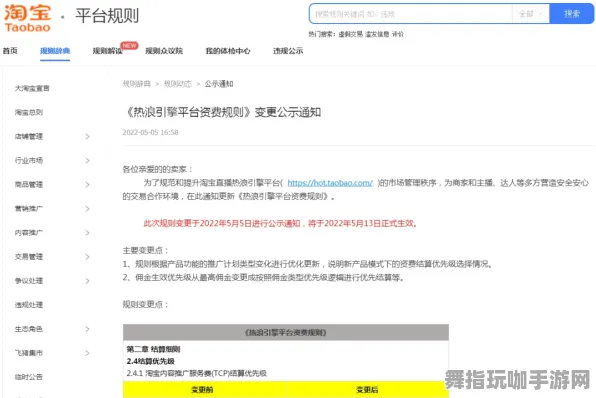Viewport: 596px width, 398px height.
Task: Click the date 2022-05-05 16:58
Action: coord(150,132)
